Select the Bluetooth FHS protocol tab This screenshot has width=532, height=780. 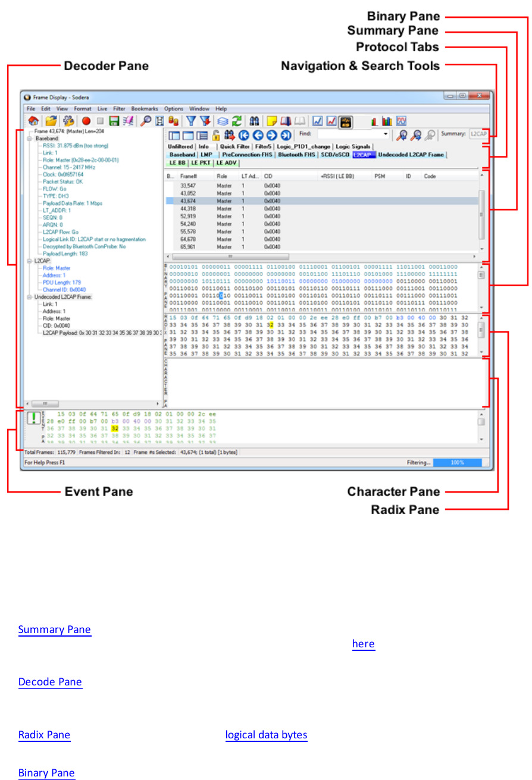pyautogui.click(x=296, y=155)
